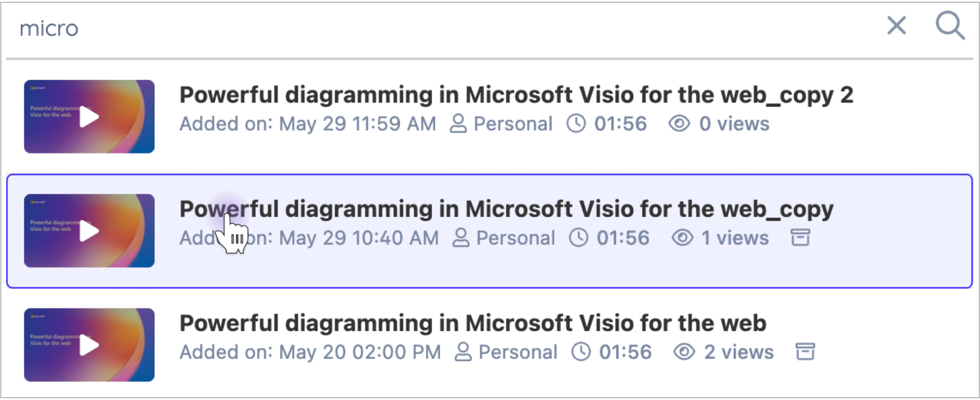980x400 pixels.
Task: Click the clock icon on the web_copy 2 result
Action: click(x=576, y=123)
